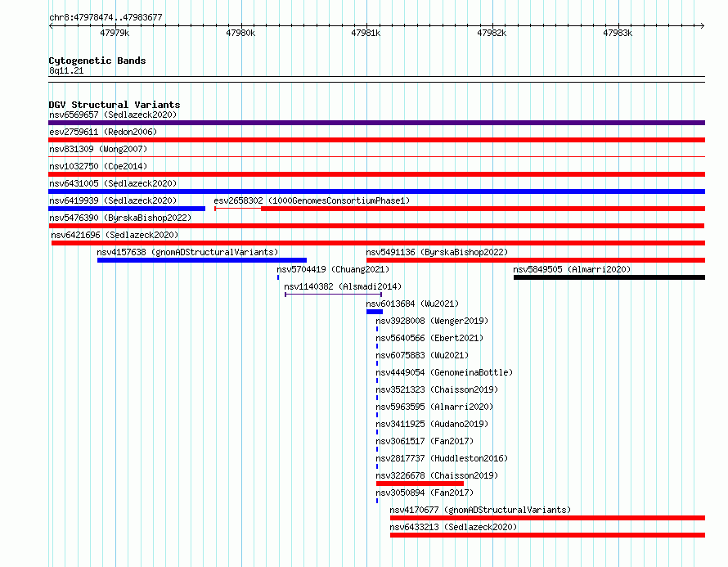Image resolution: width=728 pixels, height=567 pixels.
Task: Click the purple nsv1140382 interval line
Action: coord(334,295)
